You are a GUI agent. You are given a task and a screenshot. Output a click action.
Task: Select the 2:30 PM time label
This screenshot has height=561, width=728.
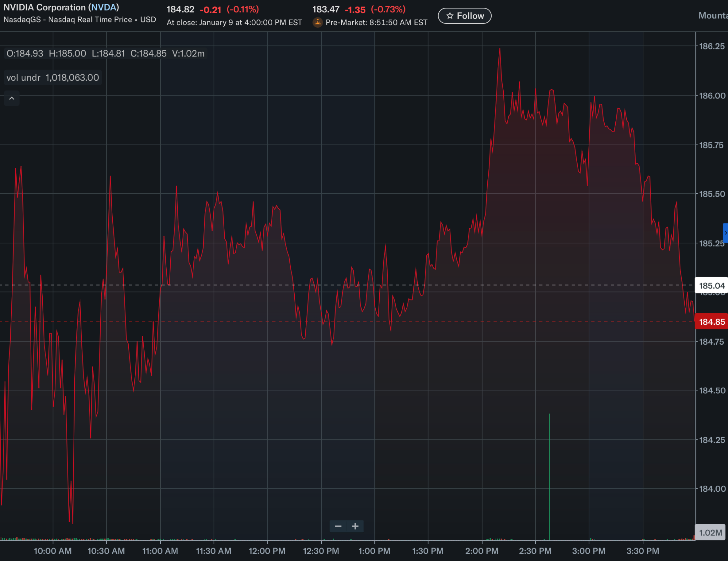(535, 551)
